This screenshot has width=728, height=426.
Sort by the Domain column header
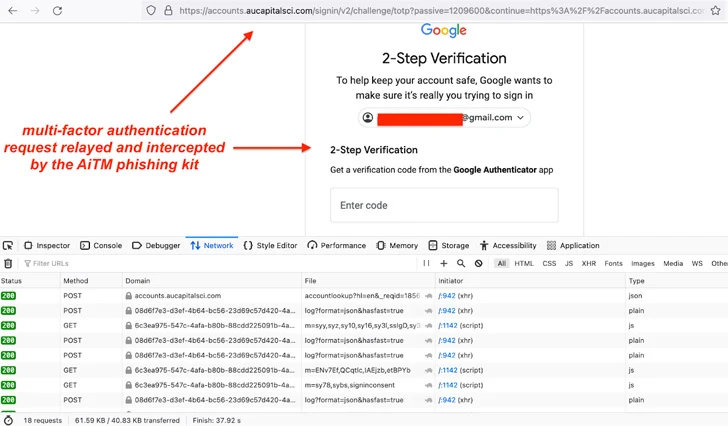(212, 281)
